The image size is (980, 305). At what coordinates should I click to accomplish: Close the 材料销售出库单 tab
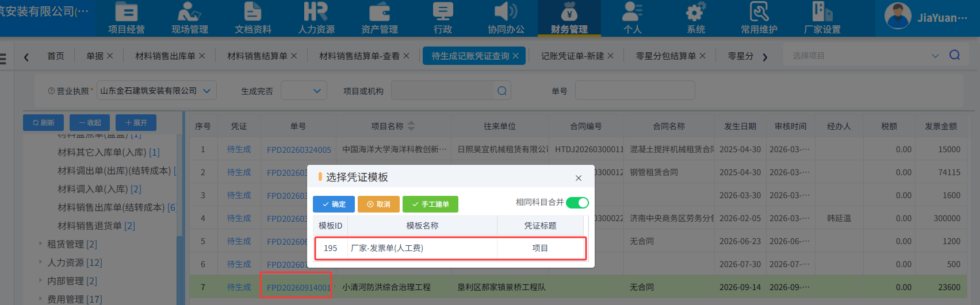click(202, 56)
